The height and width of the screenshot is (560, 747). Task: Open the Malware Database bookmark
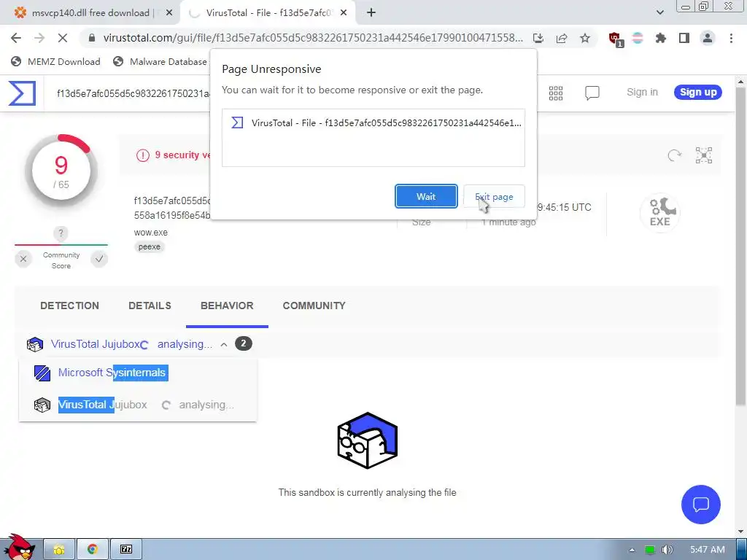[160, 61]
